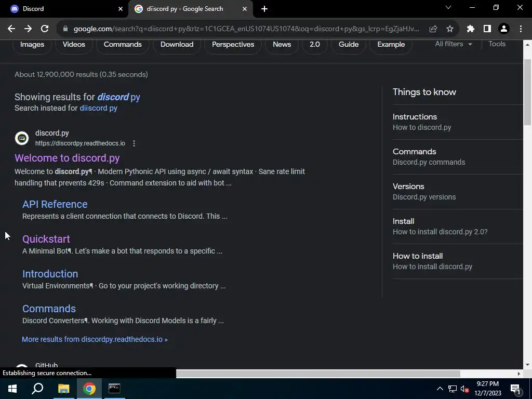Screen dimensions: 532x399
Task: Click the muted volume tray icon
Action: coord(464,389)
